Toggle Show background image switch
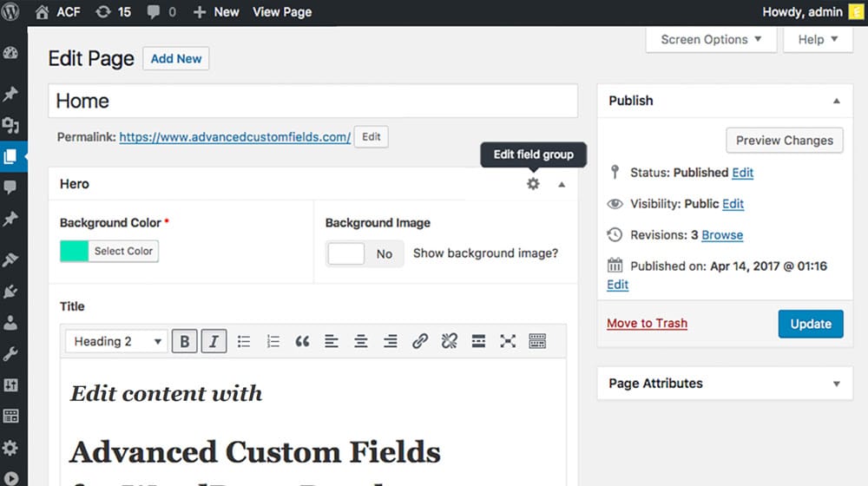Screen dimensions: 868x486 365,254
